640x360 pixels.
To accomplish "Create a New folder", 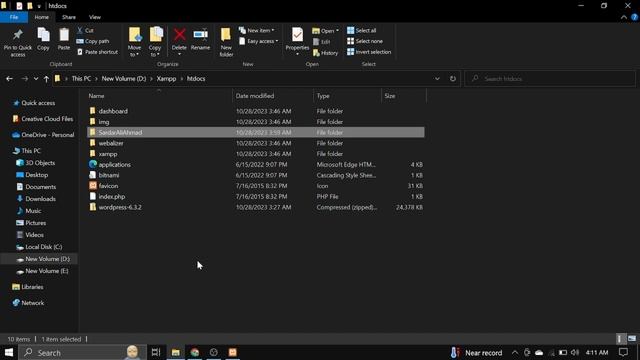I will point(226,42).
